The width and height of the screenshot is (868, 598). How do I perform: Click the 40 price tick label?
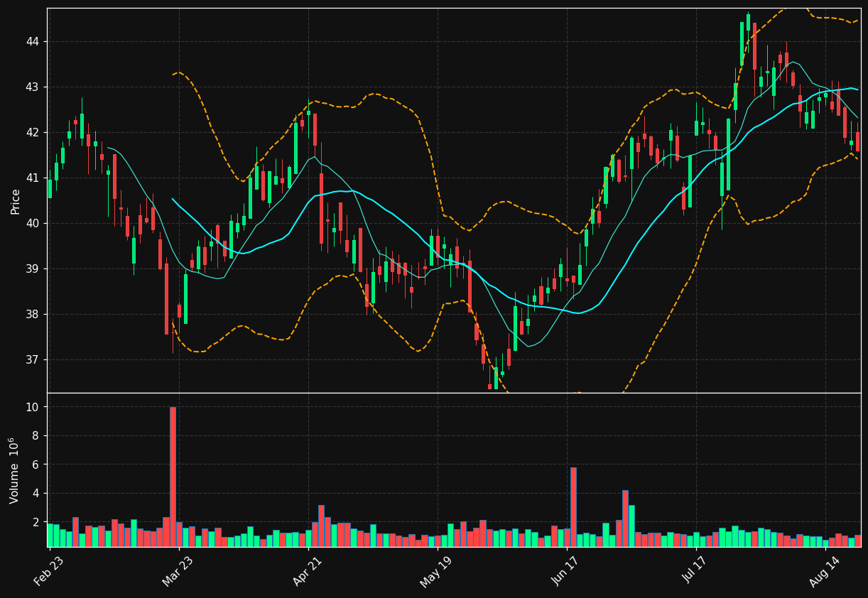tap(33, 224)
